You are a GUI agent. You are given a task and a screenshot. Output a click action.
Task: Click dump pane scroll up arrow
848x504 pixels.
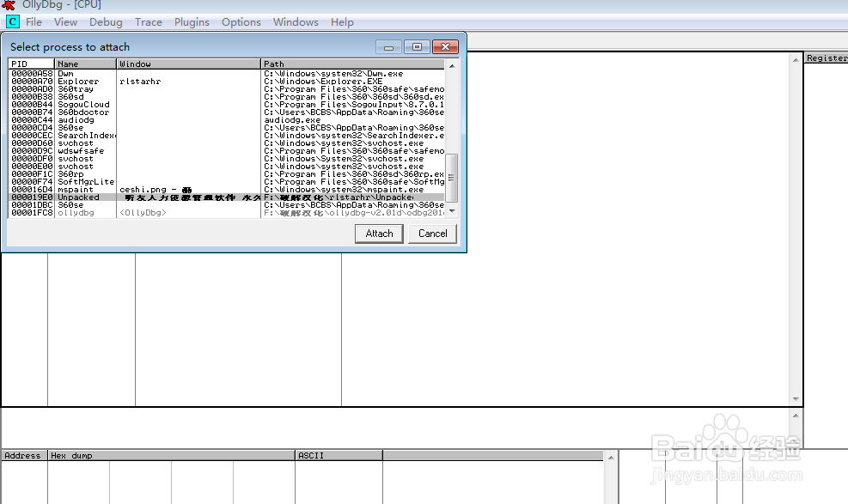click(611, 457)
